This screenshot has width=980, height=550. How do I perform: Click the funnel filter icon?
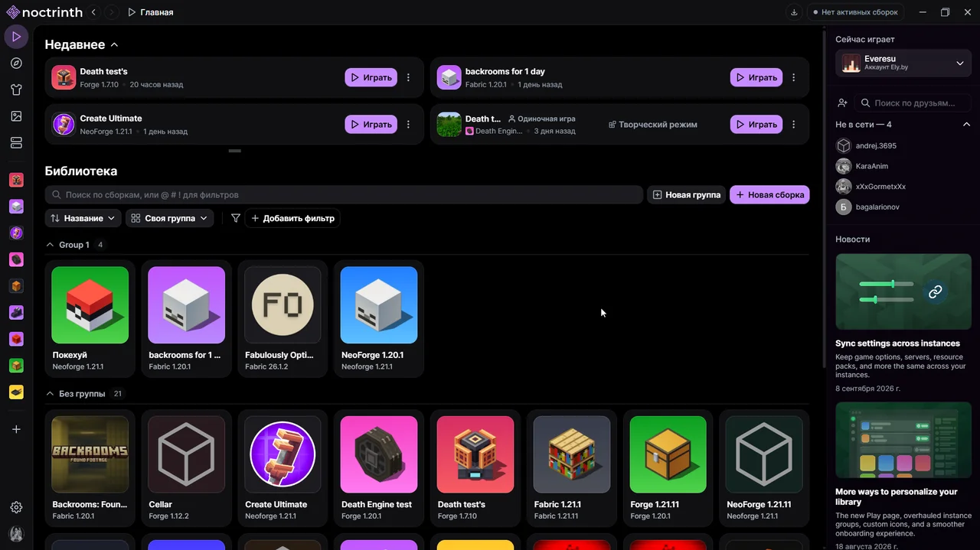(x=236, y=218)
